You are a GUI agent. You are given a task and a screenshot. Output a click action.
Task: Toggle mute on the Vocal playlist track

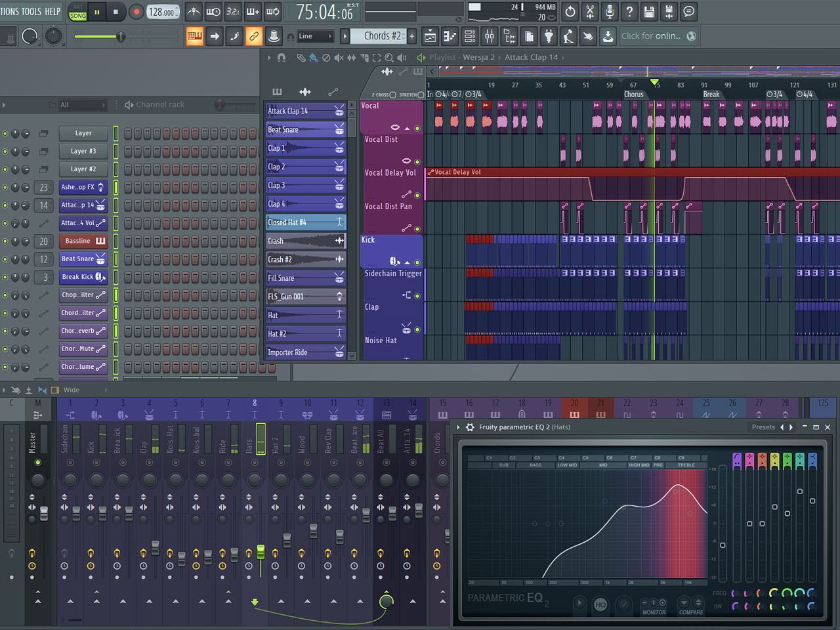coord(417,129)
